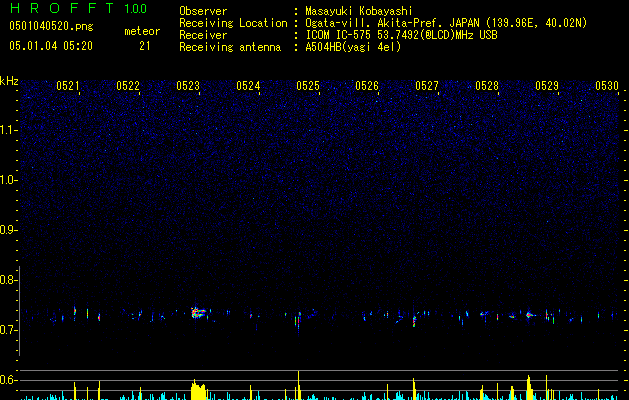Screen dimensions: 629x400
Task: Click the 1.0 frequency axis label
Action: coord(8,180)
